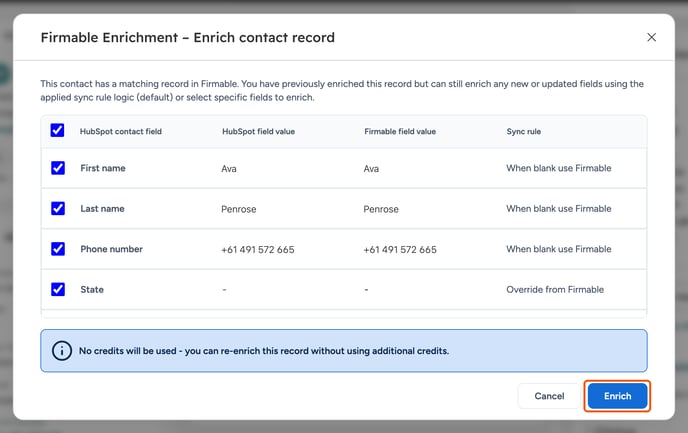Click Last name sync rule text
This screenshot has width=688, height=433.
(x=559, y=208)
